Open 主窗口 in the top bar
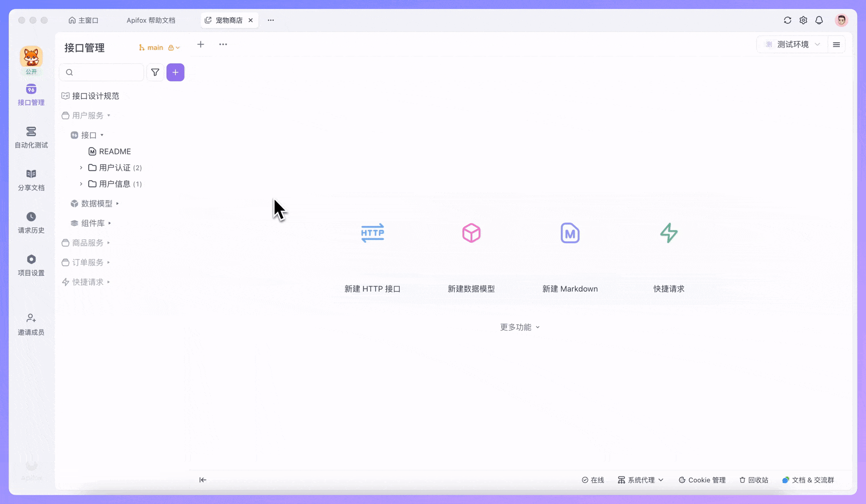The image size is (866, 504). point(84,20)
